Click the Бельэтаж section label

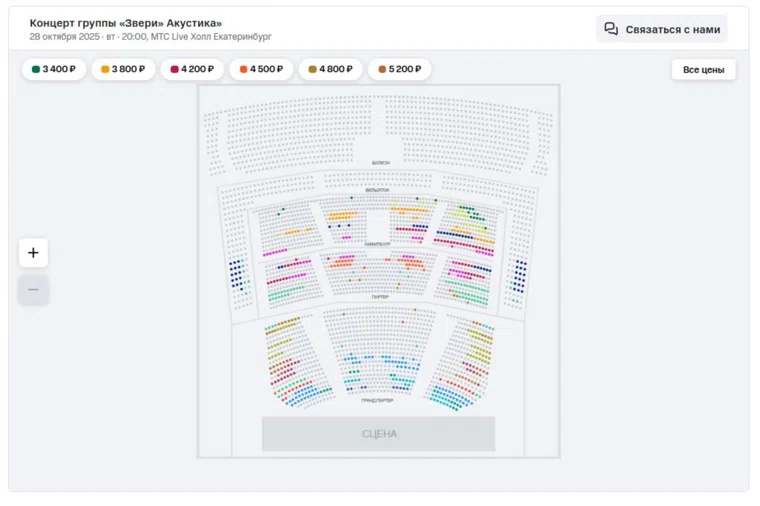377,189
